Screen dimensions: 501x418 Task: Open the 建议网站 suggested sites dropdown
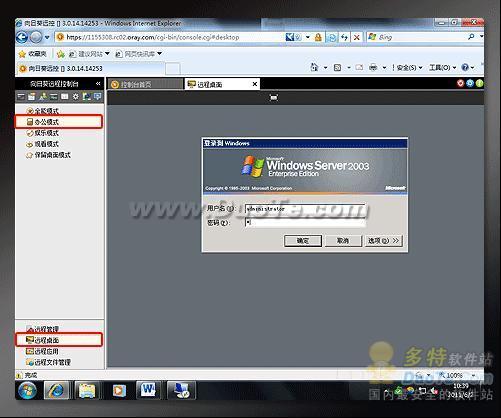(x=89, y=54)
